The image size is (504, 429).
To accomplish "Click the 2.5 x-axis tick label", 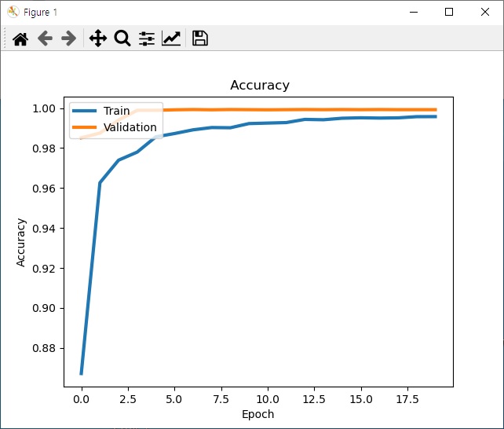I will click(128, 399).
